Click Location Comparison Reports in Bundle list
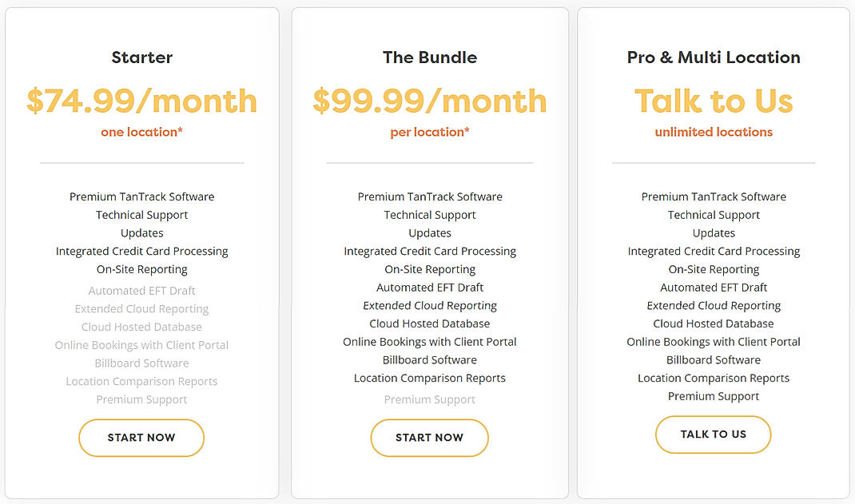 point(429,378)
